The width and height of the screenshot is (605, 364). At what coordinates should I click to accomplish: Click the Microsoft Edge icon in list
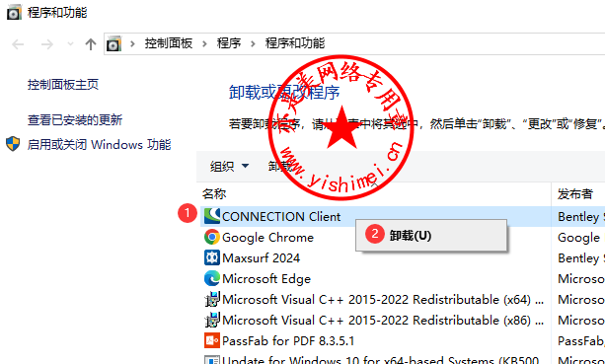pyautogui.click(x=212, y=278)
